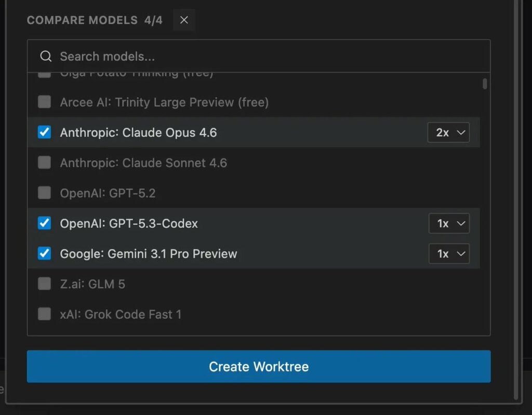Toggle the partially hidden top list checkbox

click(x=45, y=75)
